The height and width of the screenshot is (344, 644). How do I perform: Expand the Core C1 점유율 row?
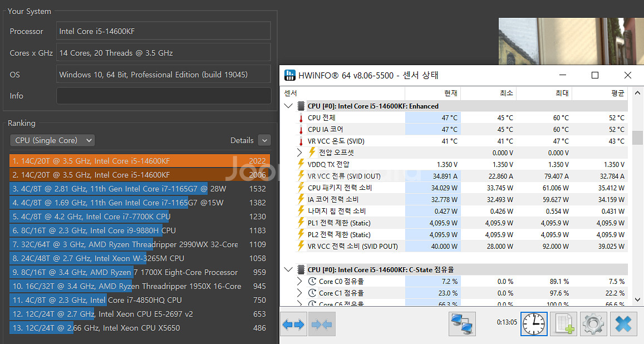pyautogui.click(x=300, y=293)
